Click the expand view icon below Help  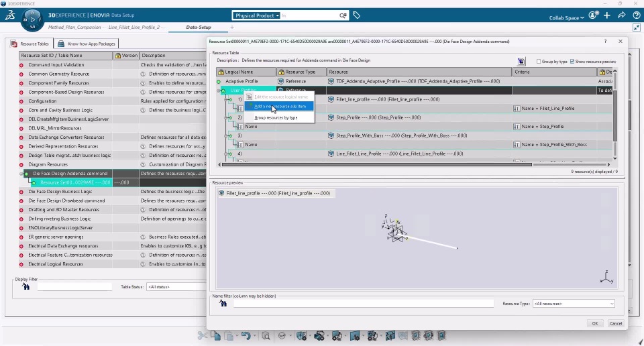click(636, 27)
